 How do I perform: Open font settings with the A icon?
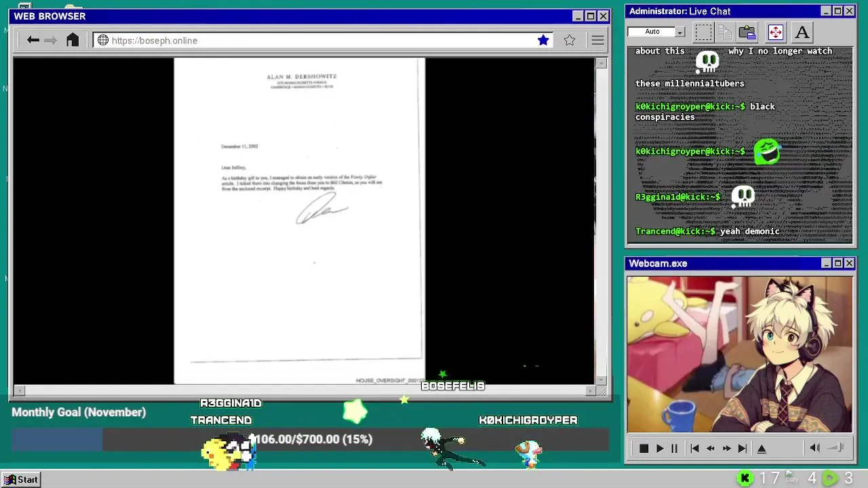click(802, 32)
